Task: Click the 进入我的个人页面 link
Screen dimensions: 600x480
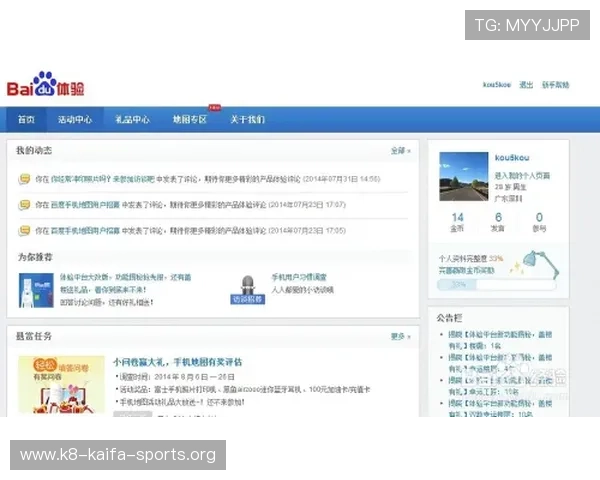Action: 522,176
